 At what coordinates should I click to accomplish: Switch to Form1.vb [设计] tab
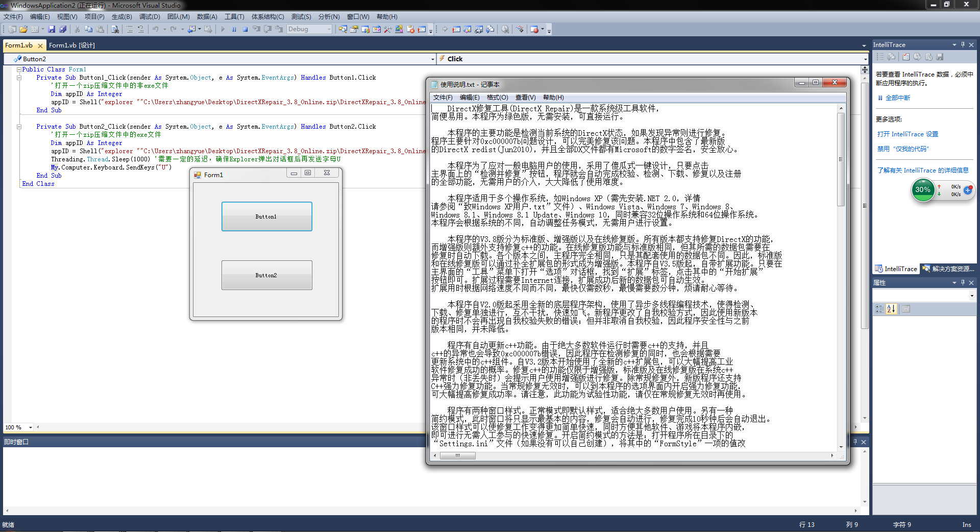tap(72, 45)
